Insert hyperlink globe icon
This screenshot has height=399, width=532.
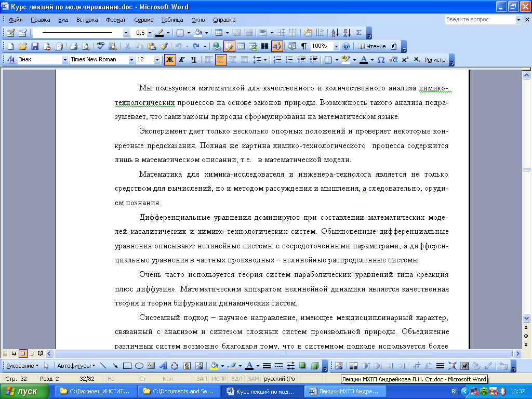click(217, 46)
